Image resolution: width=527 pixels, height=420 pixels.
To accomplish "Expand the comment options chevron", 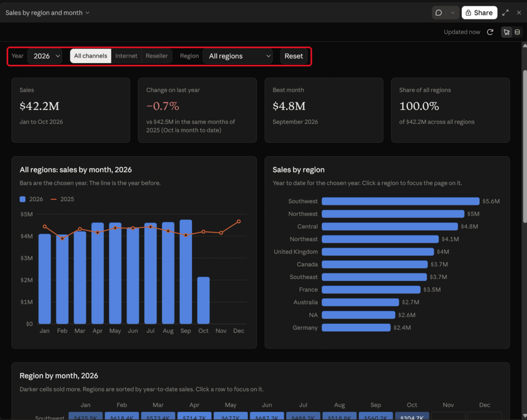I will pyautogui.click(x=452, y=13).
